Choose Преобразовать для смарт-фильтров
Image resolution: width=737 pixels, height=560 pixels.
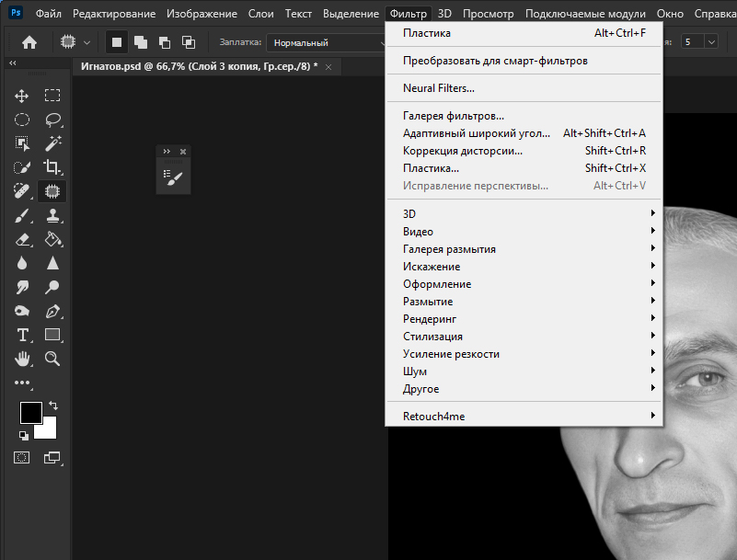[524, 61]
